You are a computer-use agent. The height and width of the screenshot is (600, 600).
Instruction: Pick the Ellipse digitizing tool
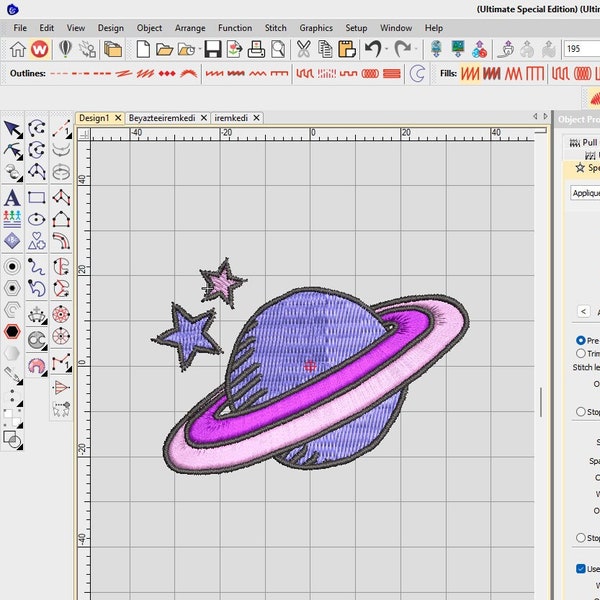(x=37, y=219)
